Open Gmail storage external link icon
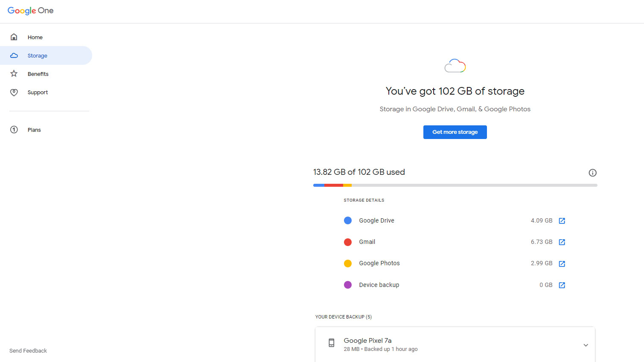644x362 pixels. 562,242
